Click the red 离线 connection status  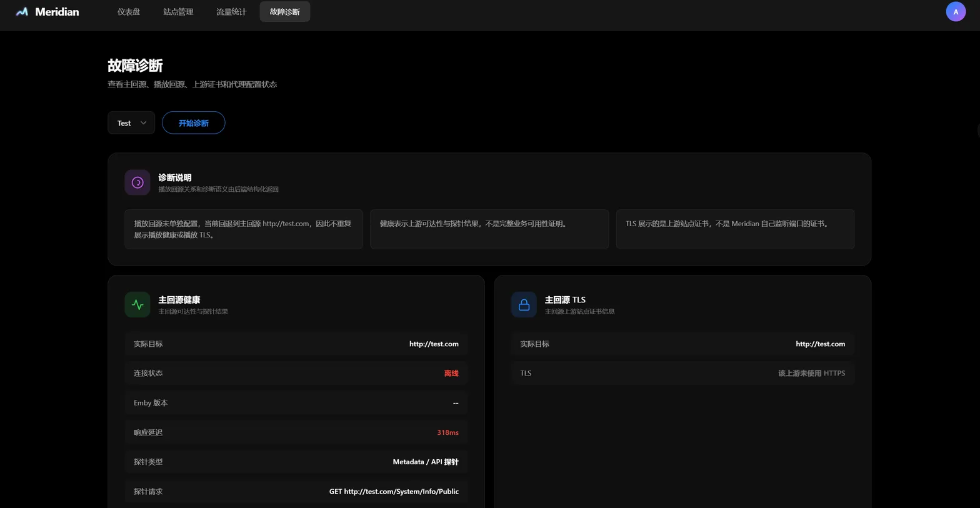tap(451, 374)
